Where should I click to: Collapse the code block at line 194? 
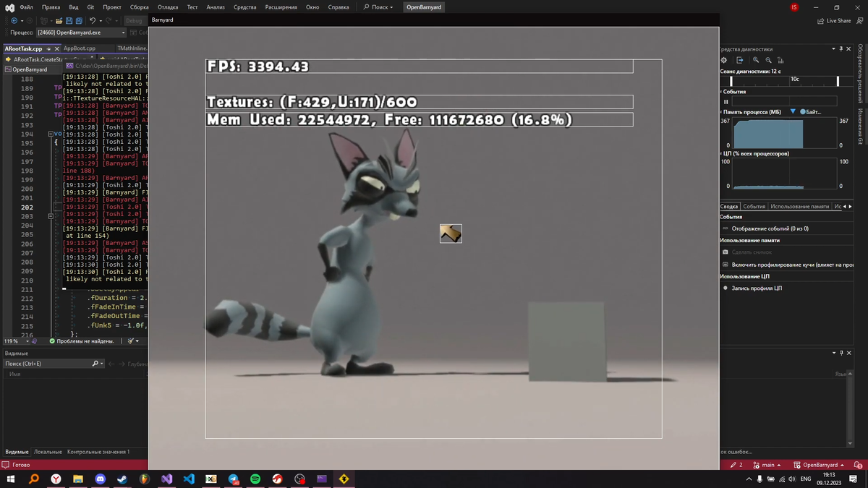pos(51,134)
